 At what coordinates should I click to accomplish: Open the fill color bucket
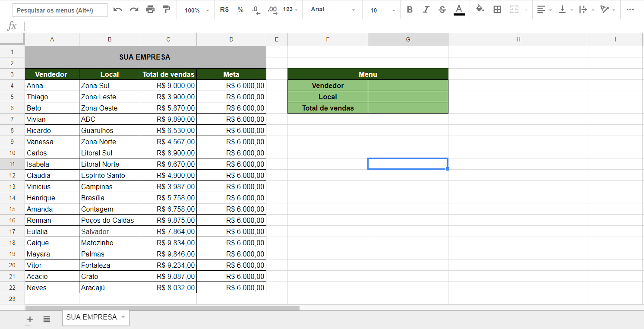tap(480, 9)
